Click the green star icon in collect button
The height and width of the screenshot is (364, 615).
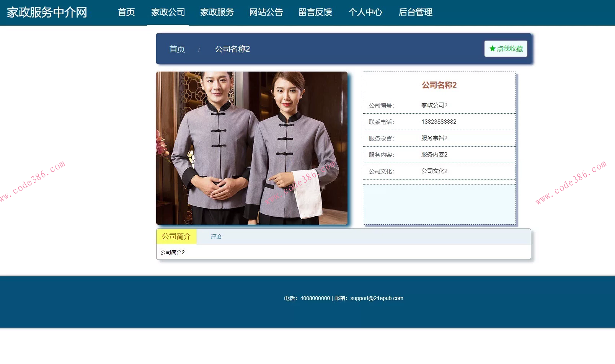(492, 49)
